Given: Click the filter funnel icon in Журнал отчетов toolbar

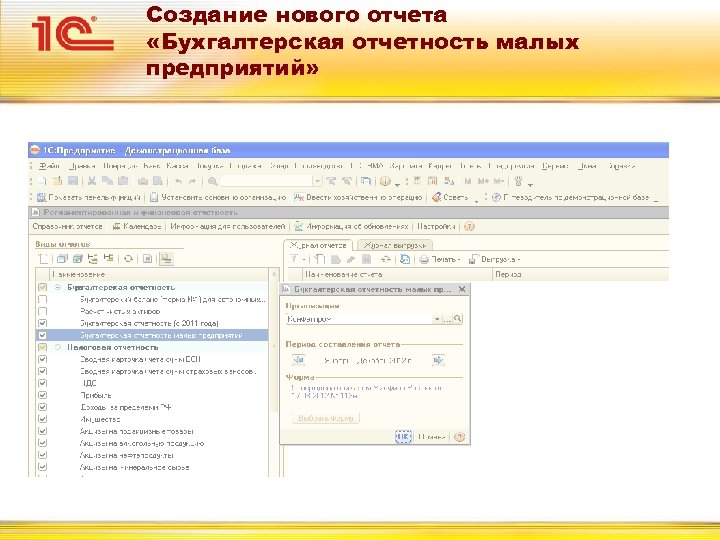Looking at the screenshot, I should click(293, 259).
